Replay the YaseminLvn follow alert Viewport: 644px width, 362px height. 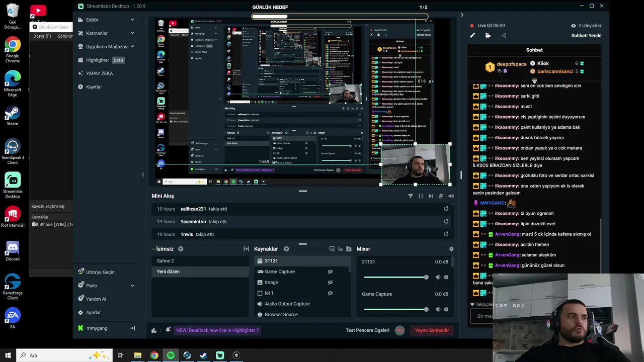(446, 221)
